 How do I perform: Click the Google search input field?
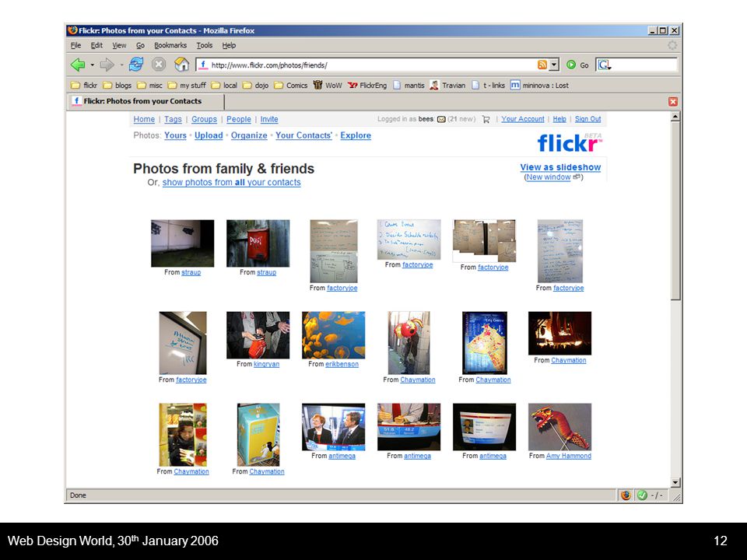tap(644, 65)
